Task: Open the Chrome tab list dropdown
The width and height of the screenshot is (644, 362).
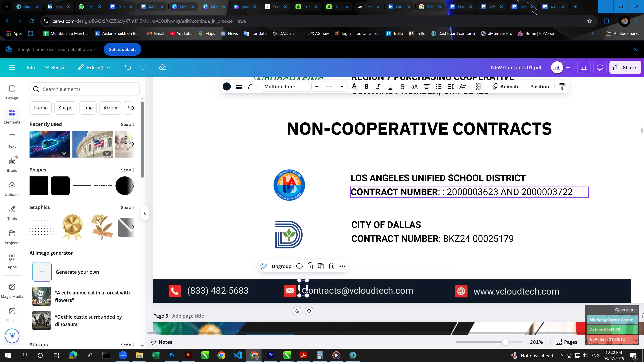Action: tap(7, 7)
